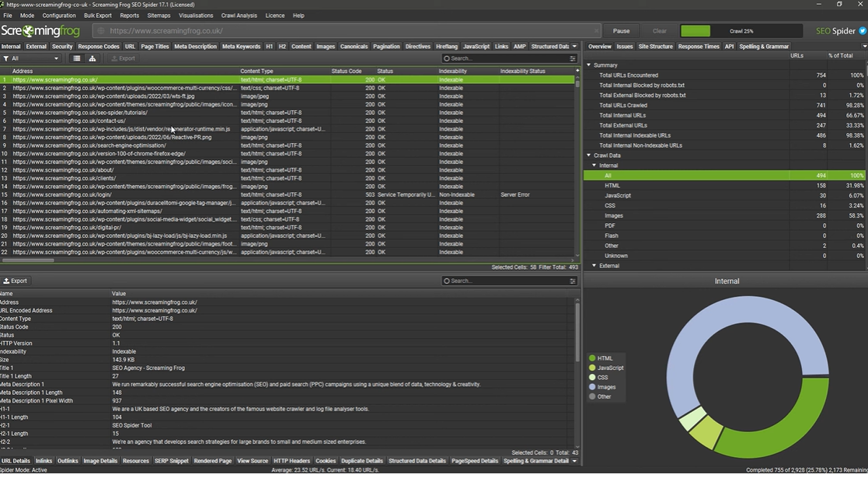Select the HTML row in Crawl Data
The width and height of the screenshot is (868, 478).
[724, 186]
